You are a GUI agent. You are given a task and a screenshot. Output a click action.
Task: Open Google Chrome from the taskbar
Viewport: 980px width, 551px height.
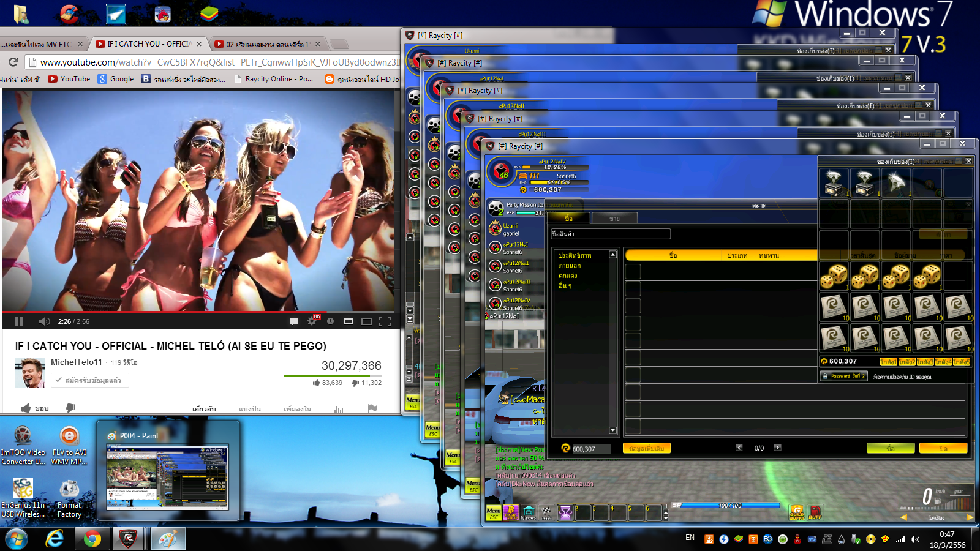[x=92, y=539]
